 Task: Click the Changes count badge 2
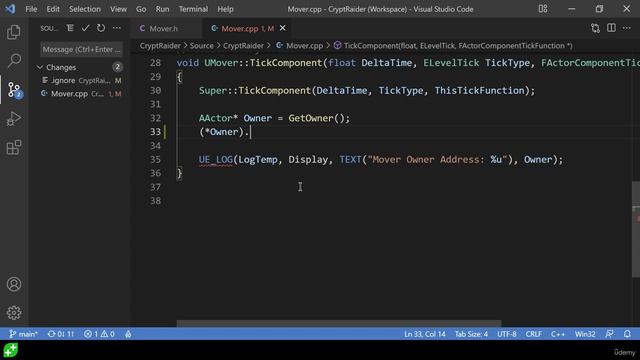[x=117, y=67]
